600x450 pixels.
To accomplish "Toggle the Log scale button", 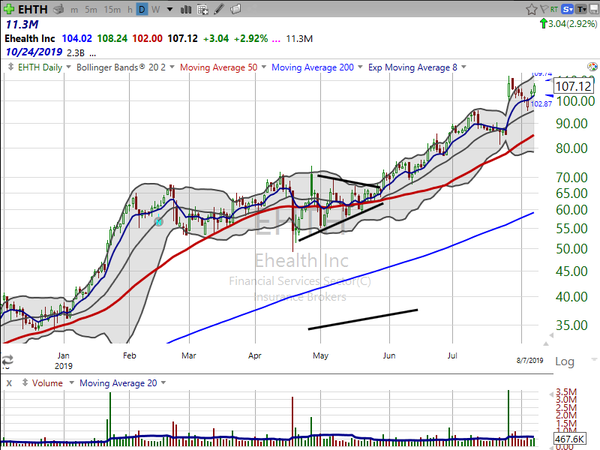I will pyautogui.click(x=565, y=361).
